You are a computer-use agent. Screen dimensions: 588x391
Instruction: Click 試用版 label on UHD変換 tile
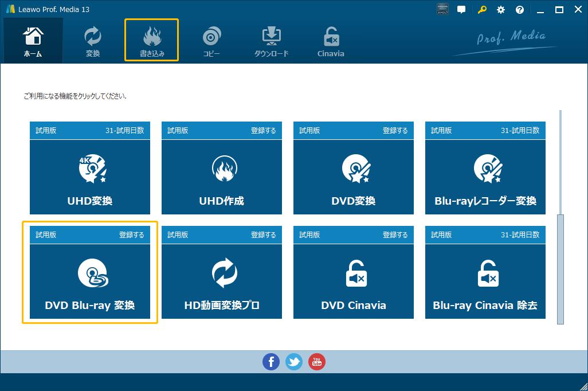[46, 131]
